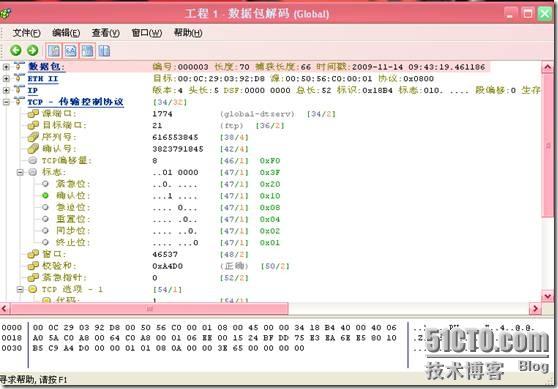Click the IP protocol link
Viewport: 558px width, 389px height.
33,90
